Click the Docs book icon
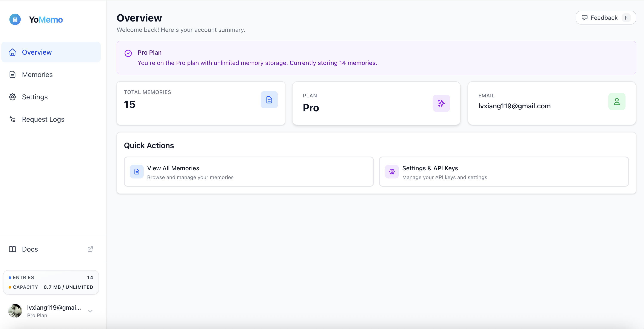 [12, 249]
